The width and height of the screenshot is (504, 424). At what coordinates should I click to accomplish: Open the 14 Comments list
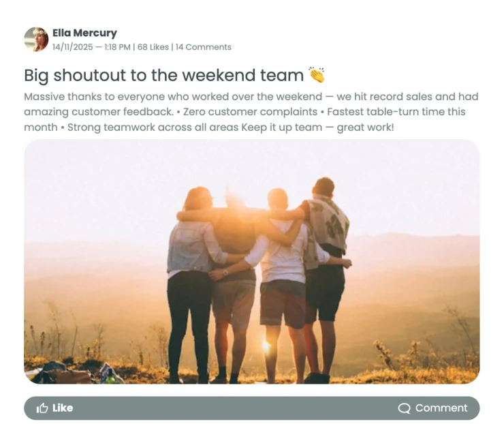[x=204, y=47]
